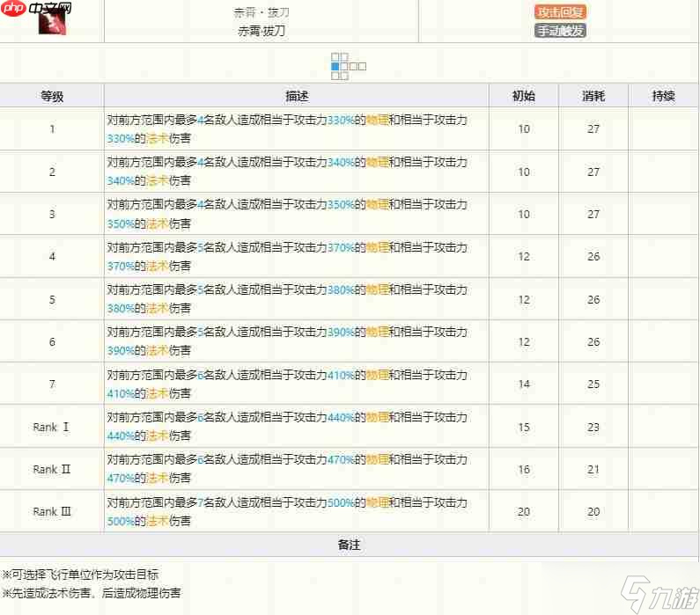The image size is (700, 615).
Task: Click the 持续 column header
Action: [x=663, y=96]
